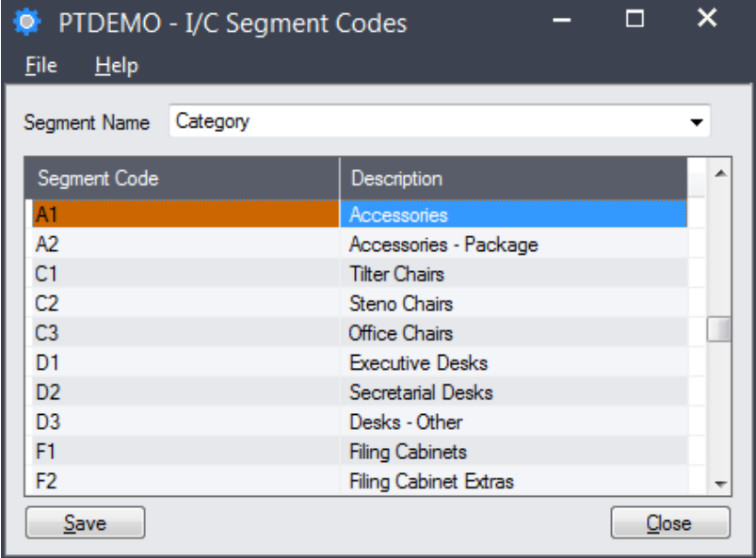Expand the Segment Name dropdown arrow

[x=696, y=122]
